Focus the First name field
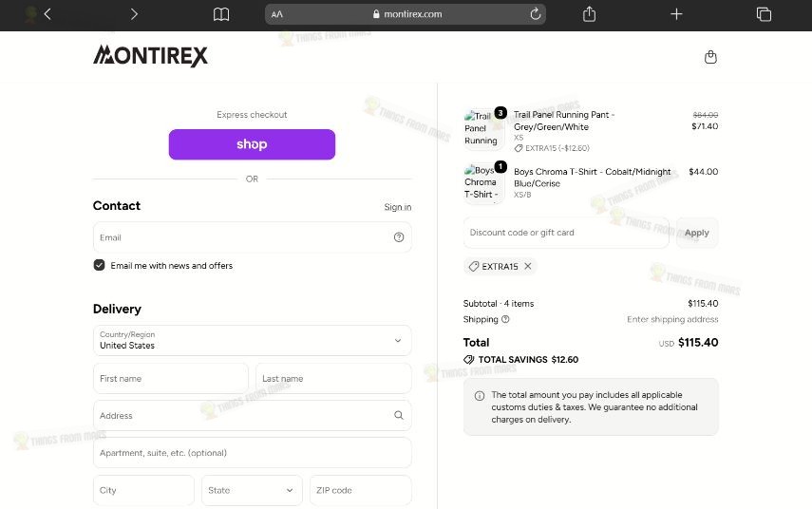Image resolution: width=812 pixels, height=509 pixels. 171,379
